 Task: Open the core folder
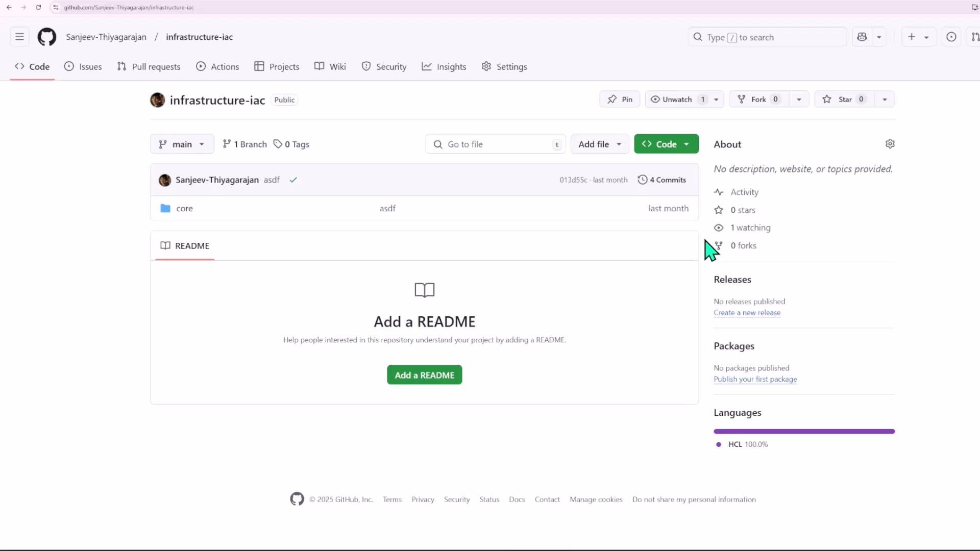pyautogui.click(x=184, y=209)
